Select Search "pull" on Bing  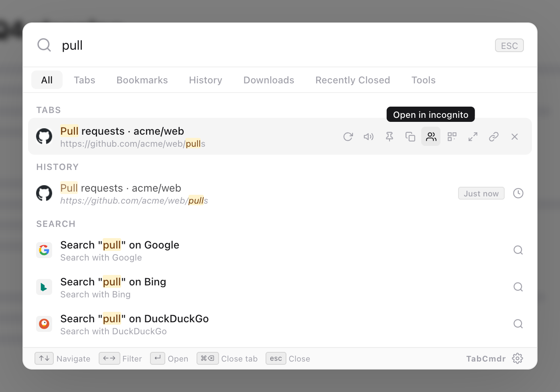(x=280, y=287)
